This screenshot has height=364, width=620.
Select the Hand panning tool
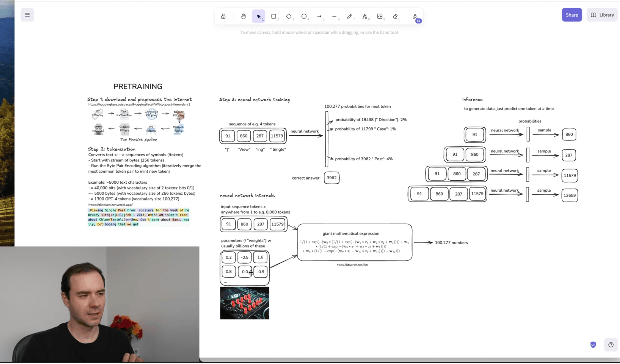(x=243, y=16)
